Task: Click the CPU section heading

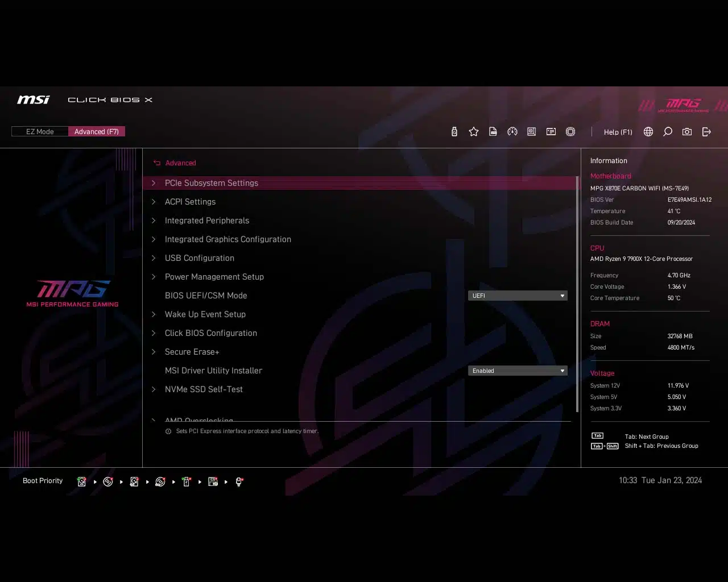Action: (597, 248)
